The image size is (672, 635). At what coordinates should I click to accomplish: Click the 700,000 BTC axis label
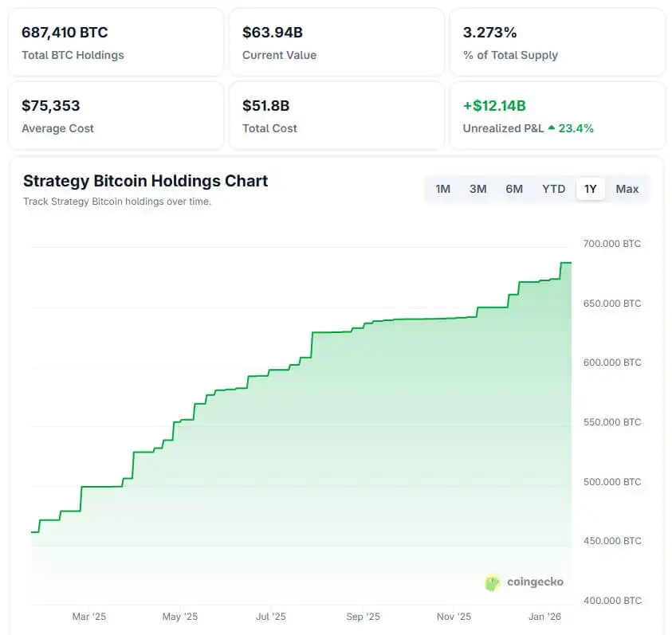(x=611, y=244)
